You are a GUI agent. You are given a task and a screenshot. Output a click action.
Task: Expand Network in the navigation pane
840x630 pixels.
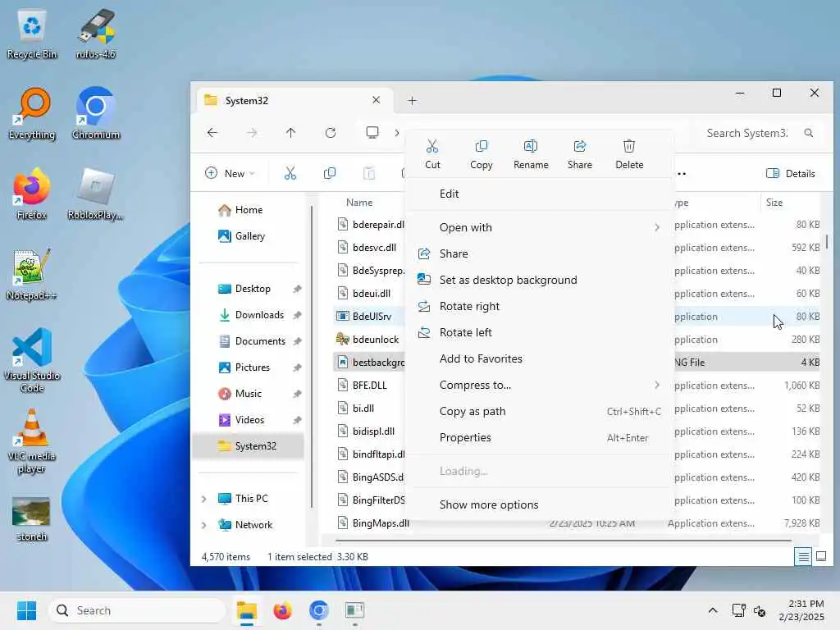point(203,525)
